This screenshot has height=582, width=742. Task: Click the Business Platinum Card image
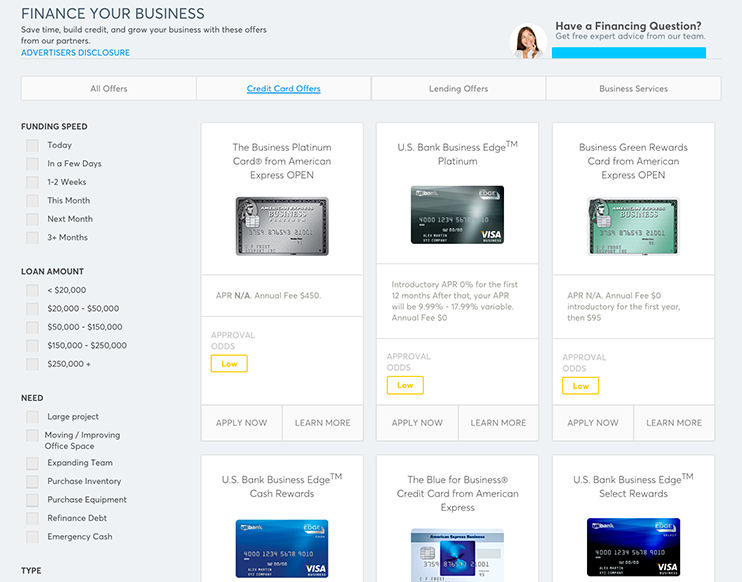click(282, 226)
